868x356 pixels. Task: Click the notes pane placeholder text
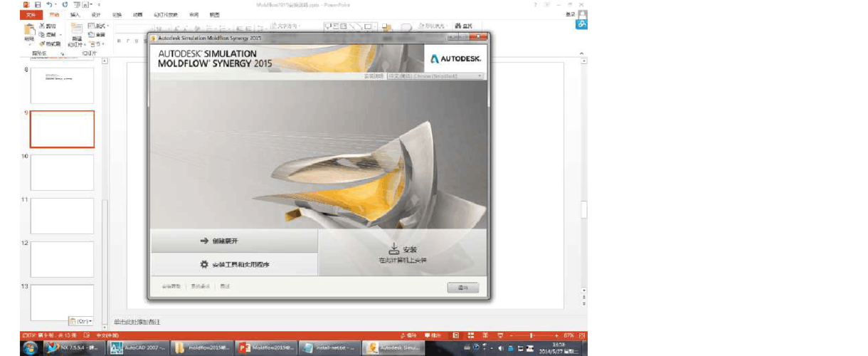(x=137, y=322)
